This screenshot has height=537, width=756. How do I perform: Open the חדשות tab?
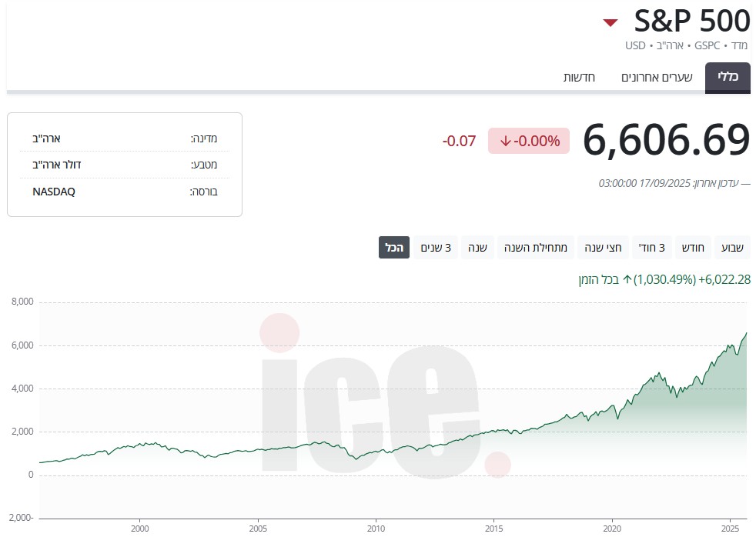coord(579,78)
